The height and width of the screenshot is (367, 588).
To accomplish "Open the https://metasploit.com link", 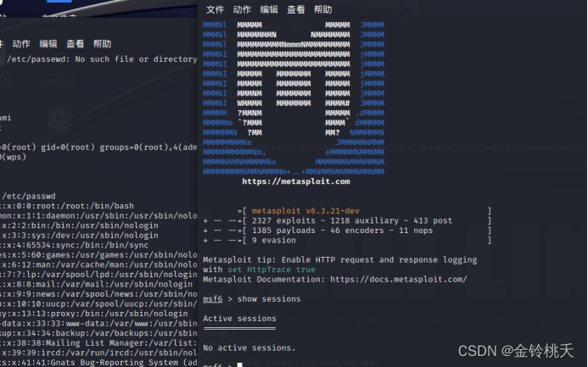I will point(296,181).
